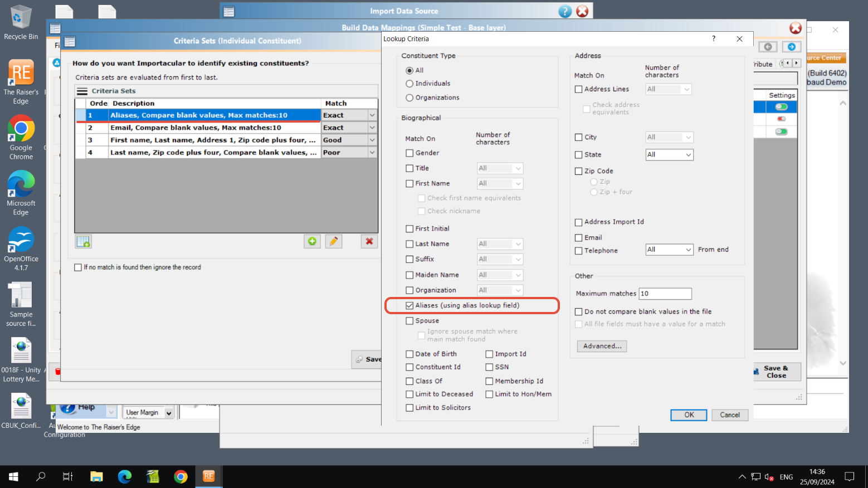This screenshot has height=488, width=868.
Task: Open File Explorer from the taskbar
Action: pos(96,477)
